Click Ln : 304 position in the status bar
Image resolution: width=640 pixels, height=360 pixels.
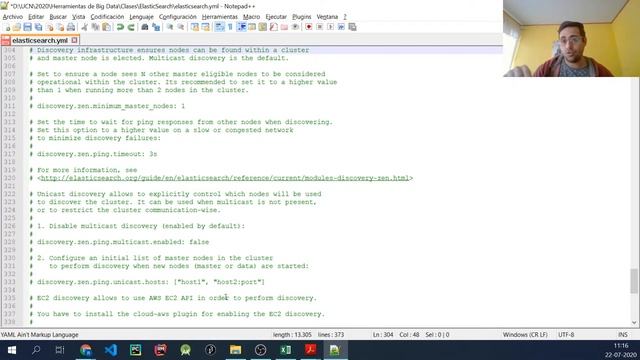pos(383,335)
